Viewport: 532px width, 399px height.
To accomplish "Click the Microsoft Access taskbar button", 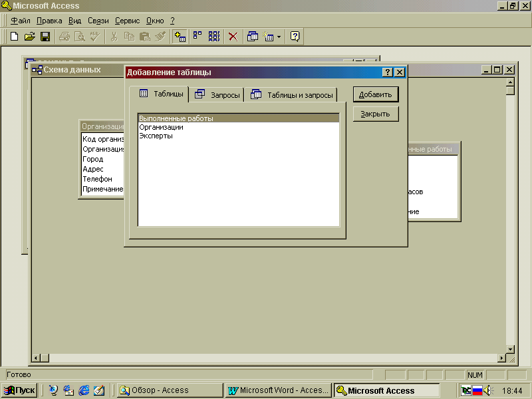I will click(387, 390).
